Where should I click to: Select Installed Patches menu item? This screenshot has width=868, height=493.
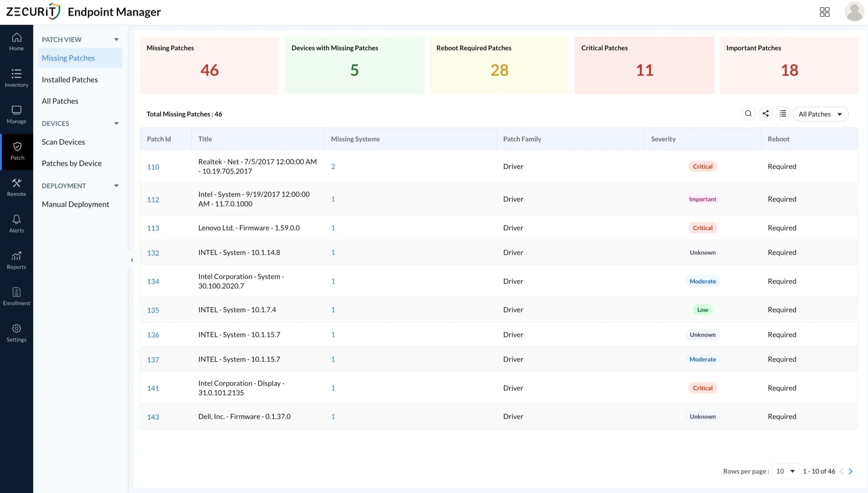70,80
